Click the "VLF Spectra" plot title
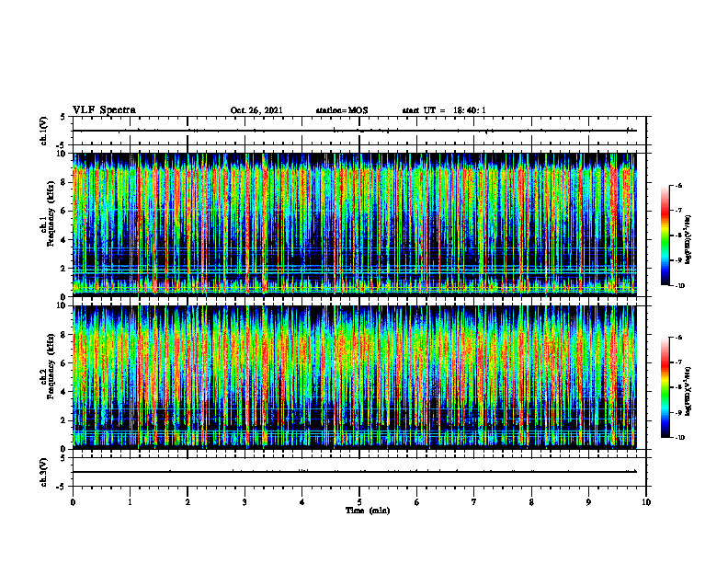Screen dimensions: 728x563 coord(104,110)
